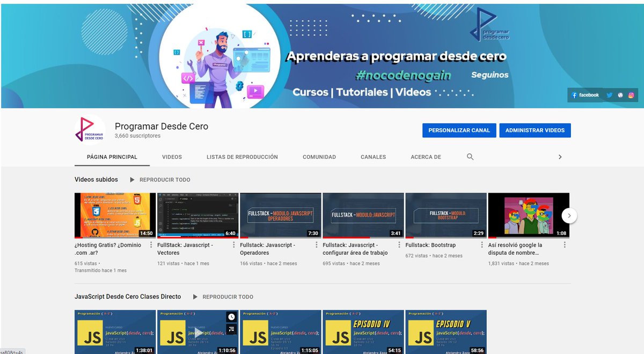Switch to the Página Principal tab

pyautogui.click(x=112, y=157)
